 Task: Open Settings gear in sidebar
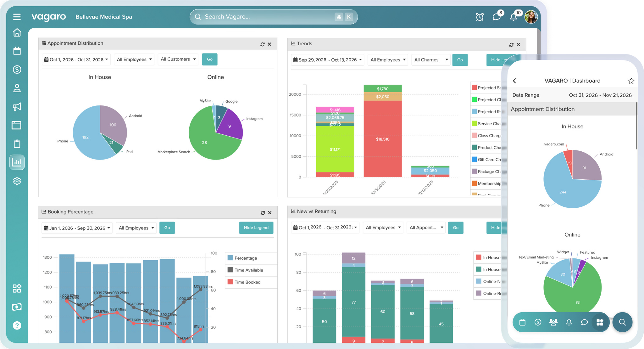point(17,181)
